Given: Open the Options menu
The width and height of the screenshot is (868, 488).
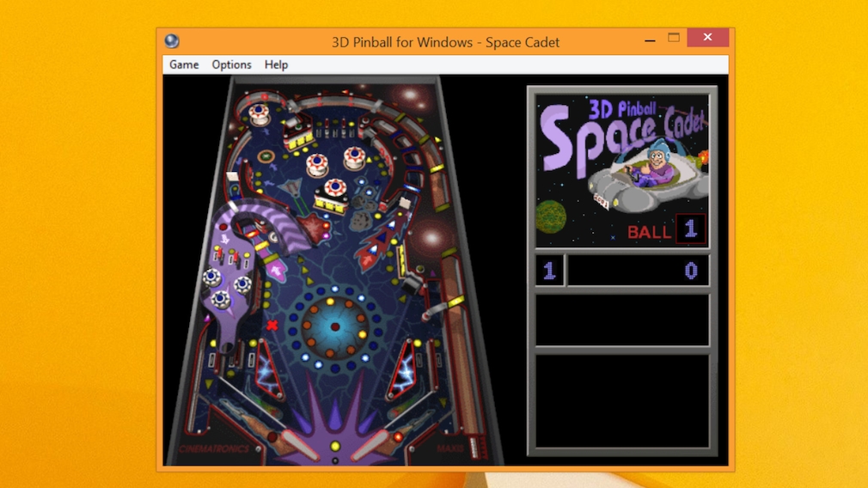Looking at the screenshot, I should [231, 64].
